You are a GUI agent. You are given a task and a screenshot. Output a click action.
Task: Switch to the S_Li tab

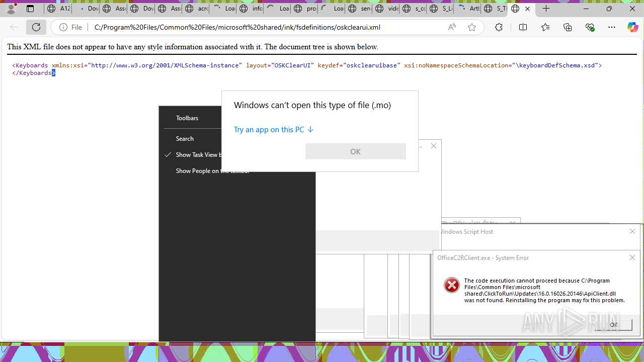click(441, 9)
